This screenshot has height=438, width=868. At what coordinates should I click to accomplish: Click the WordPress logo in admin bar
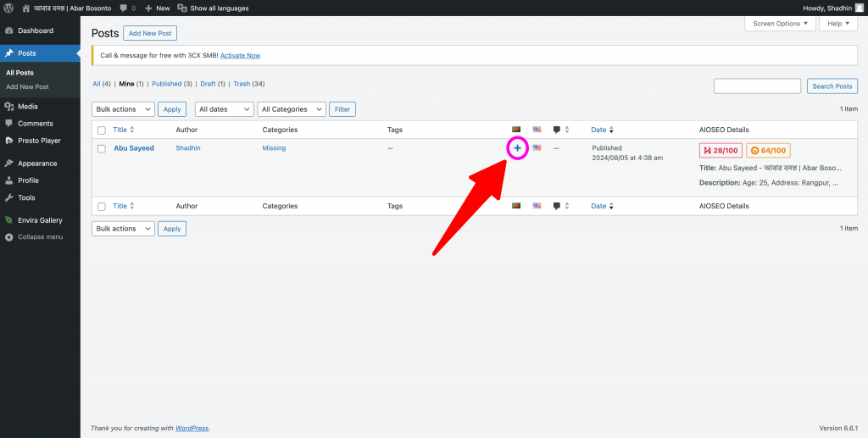tap(8, 8)
